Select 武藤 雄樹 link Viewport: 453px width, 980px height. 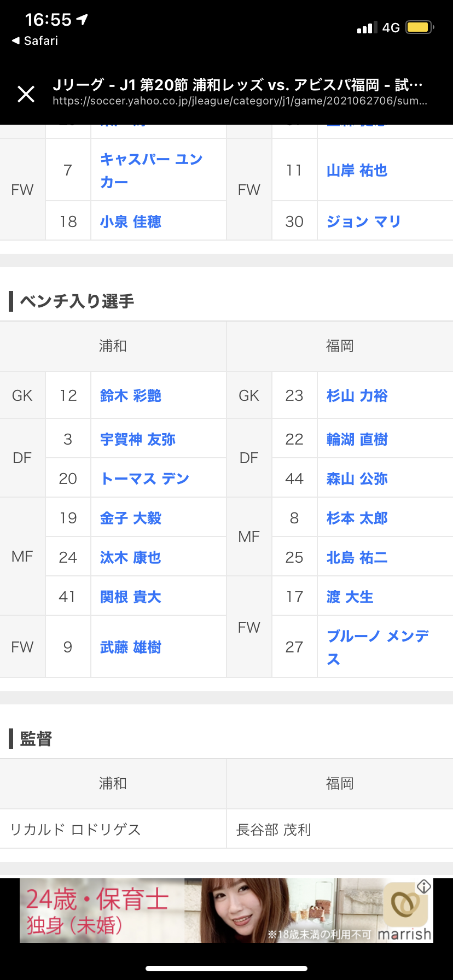pyautogui.click(x=131, y=647)
